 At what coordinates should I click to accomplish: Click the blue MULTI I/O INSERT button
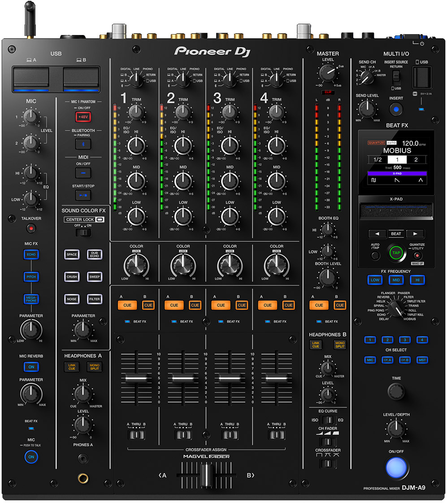coord(396,110)
